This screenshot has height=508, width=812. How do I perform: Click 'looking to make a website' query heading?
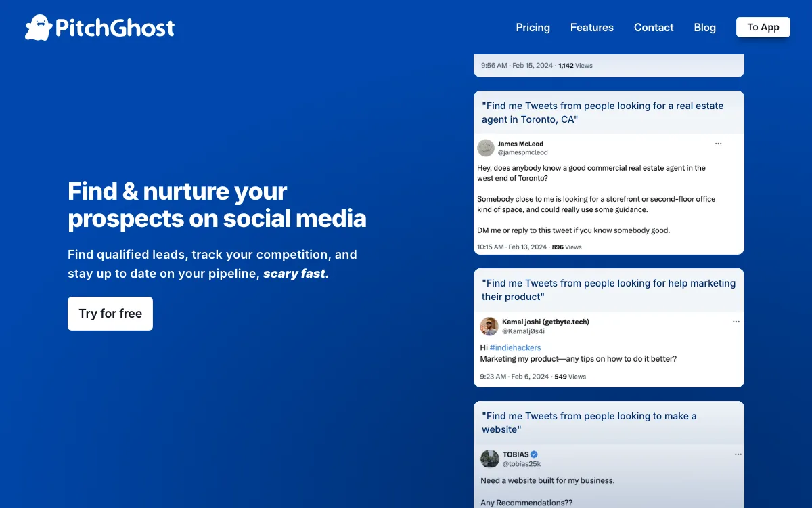click(589, 423)
